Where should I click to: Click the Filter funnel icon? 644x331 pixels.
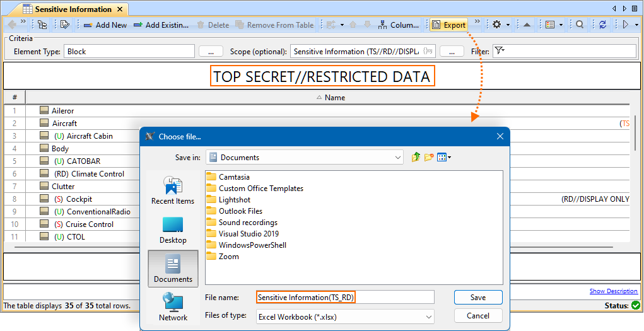pyautogui.click(x=499, y=51)
